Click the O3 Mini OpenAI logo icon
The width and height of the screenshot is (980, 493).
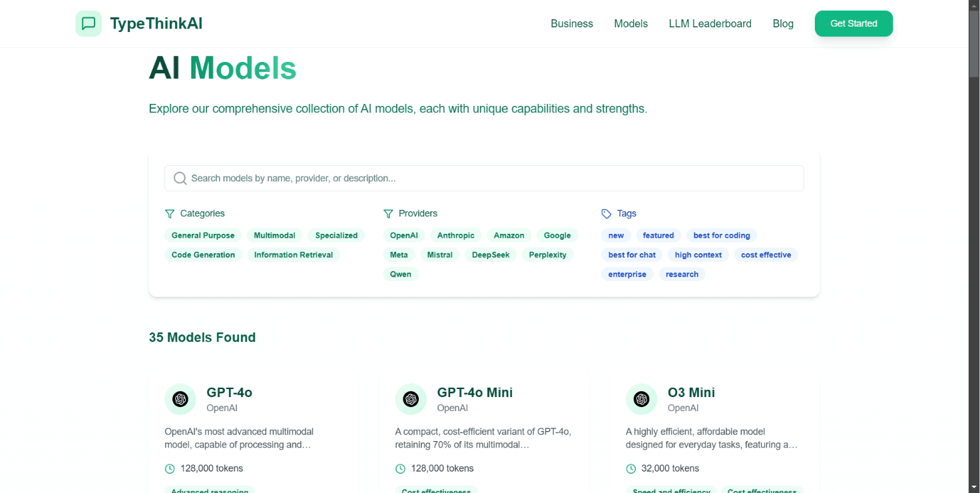click(641, 399)
